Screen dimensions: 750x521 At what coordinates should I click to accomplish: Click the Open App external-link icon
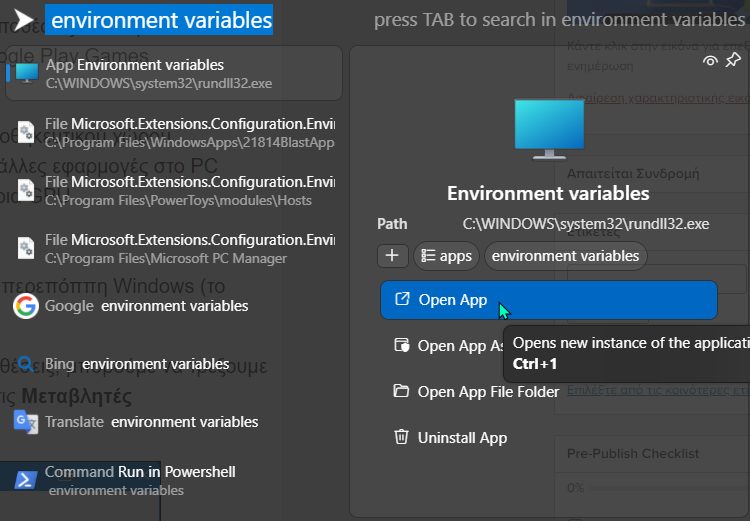pyautogui.click(x=402, y=299)
